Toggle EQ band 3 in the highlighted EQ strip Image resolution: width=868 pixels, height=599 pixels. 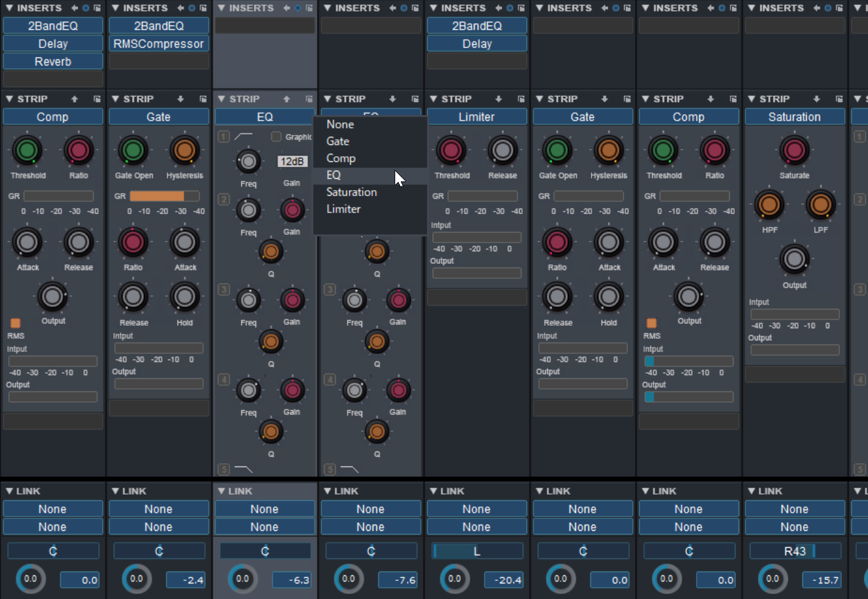pyautogui.click(x=223, y=289)
